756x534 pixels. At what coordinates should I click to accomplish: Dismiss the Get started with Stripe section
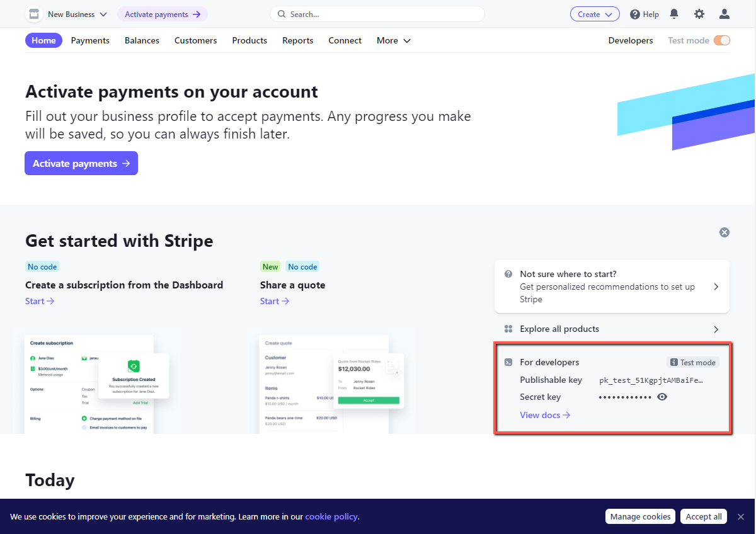[724, 232]
